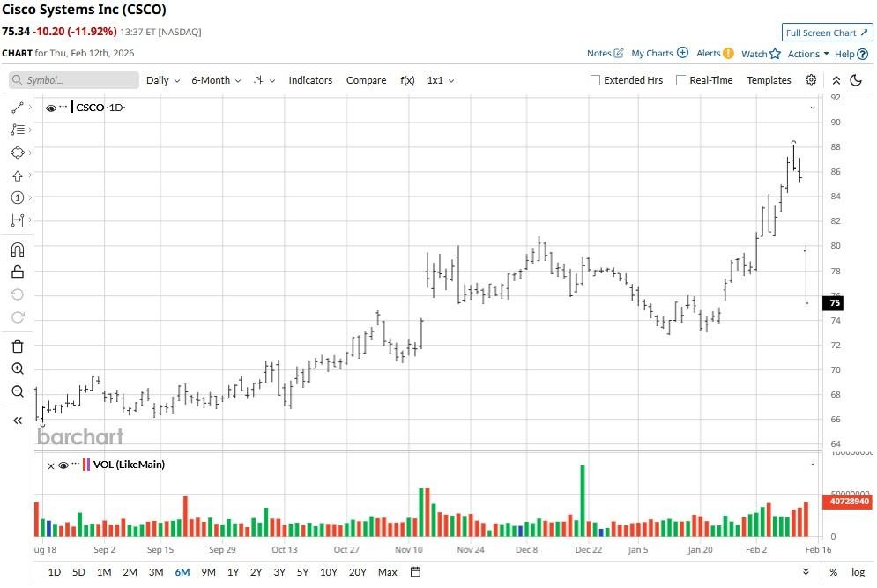Screen dimensions: 877x588
Task: Open the 6-Month period dropdown
Action: (216, 80)
